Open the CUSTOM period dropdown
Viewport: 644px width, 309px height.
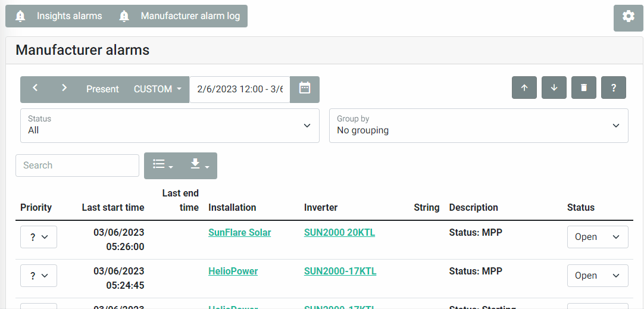click(158, 89)
